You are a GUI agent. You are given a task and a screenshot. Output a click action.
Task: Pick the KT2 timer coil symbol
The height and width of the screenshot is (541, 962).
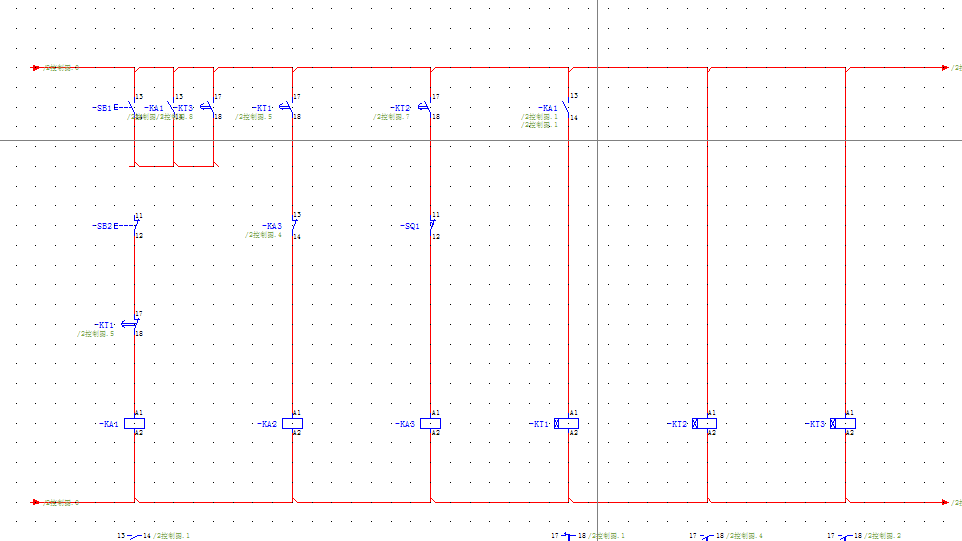point(706,424)
